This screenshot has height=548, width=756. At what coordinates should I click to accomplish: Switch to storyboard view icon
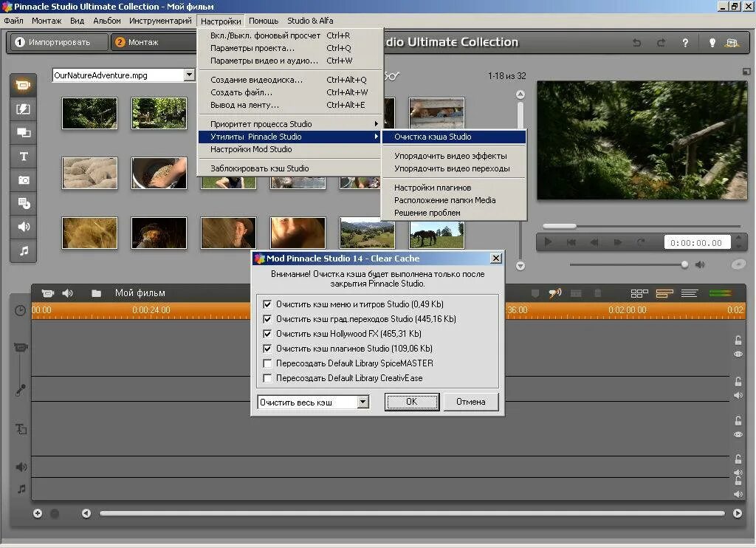(639, 293)
